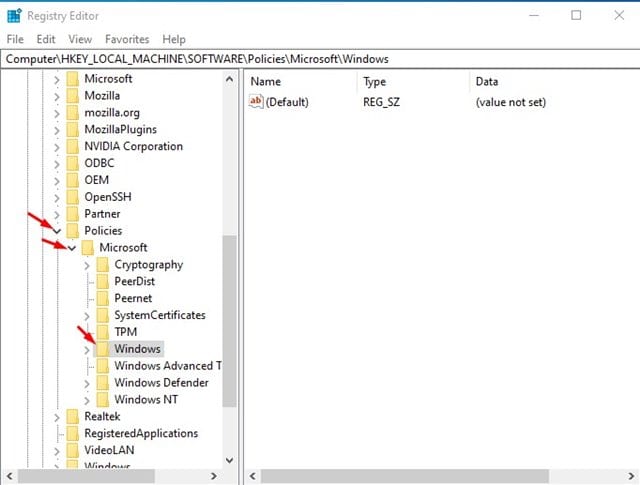Collapse the Microsoft node under Policies
The width and height of the screenshot is (640, 485).
pos(72,248)
